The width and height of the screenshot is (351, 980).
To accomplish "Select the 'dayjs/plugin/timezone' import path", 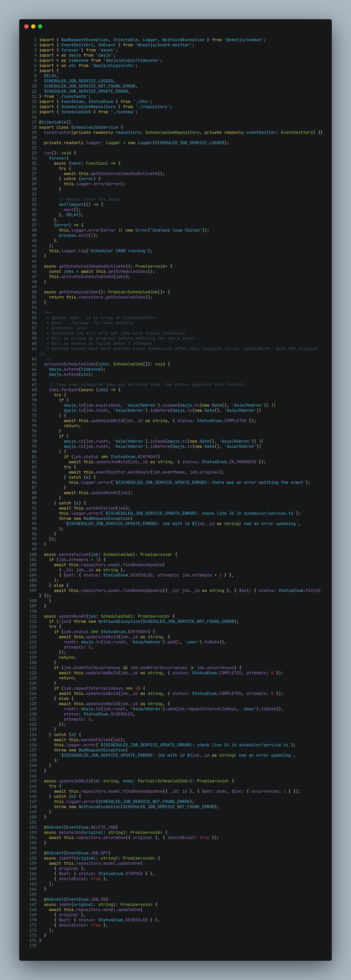I will (131, 61).
